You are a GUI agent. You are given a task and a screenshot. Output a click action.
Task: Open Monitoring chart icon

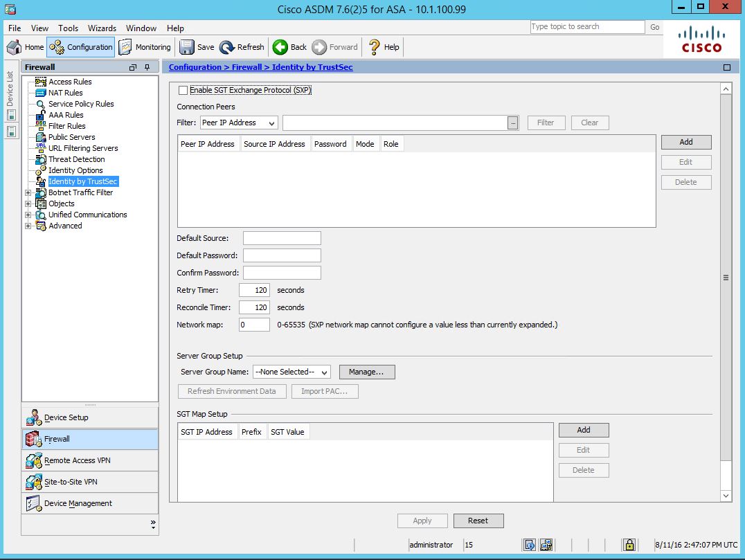[x=125, y=47]
